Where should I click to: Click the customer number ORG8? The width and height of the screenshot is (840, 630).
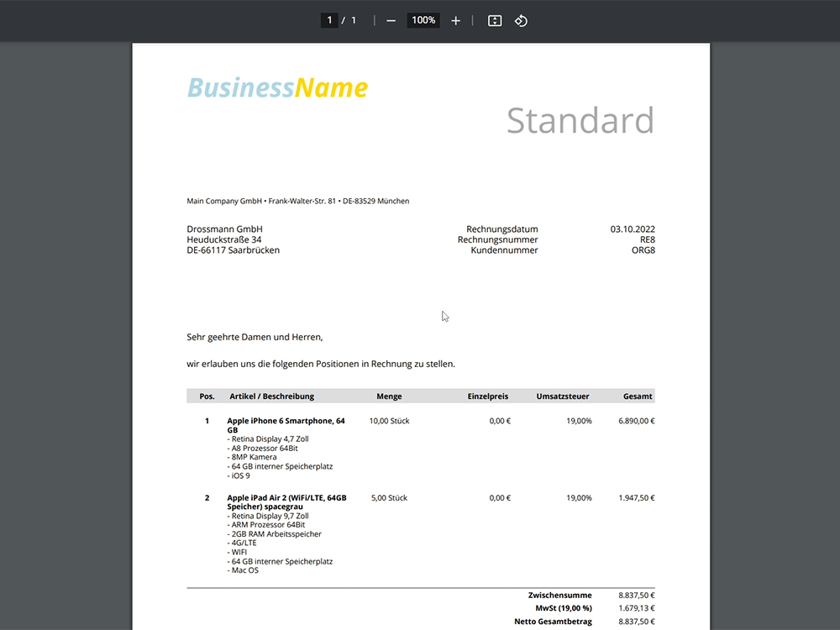[643, 250]
